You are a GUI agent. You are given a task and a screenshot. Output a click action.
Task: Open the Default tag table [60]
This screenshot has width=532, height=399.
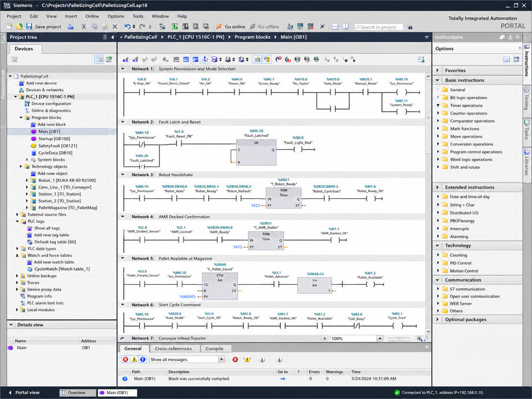(x=55, y=242)
